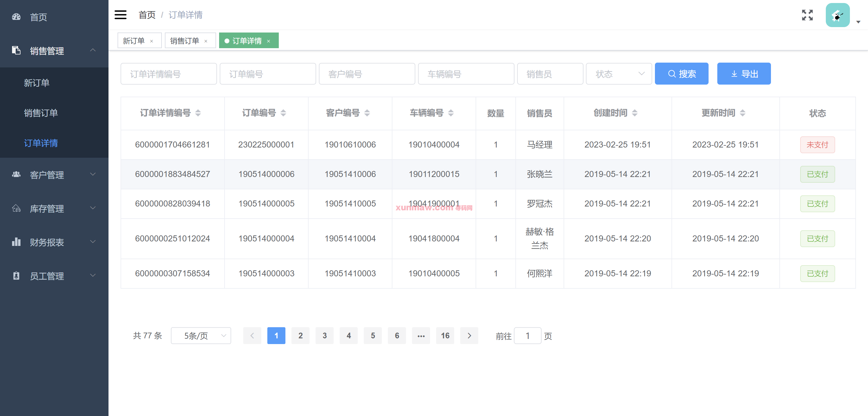Sort by 车辆编号 column arrows

[451, 113]
